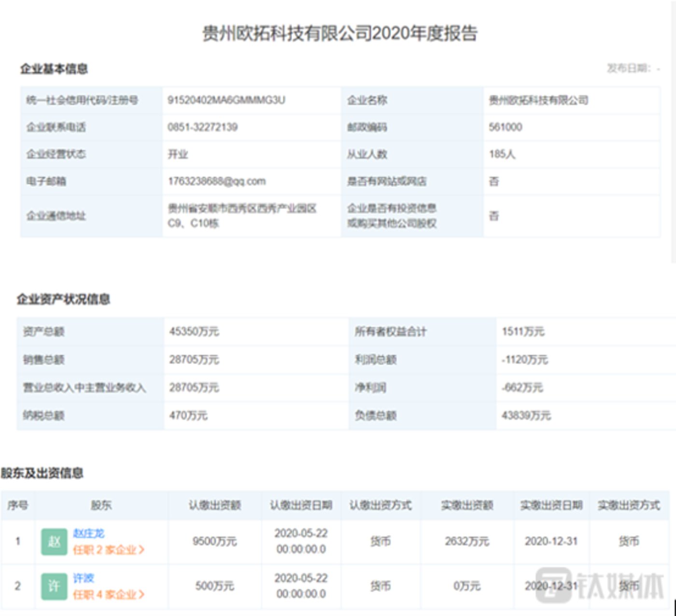Expand 任职 4 家企业 under 许波

[109, 594]
